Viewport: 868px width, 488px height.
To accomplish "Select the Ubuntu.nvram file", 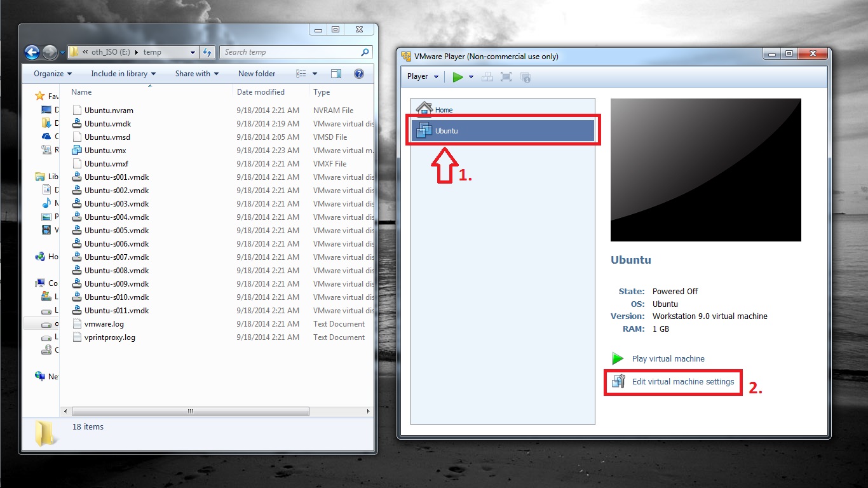I will 109,110.
